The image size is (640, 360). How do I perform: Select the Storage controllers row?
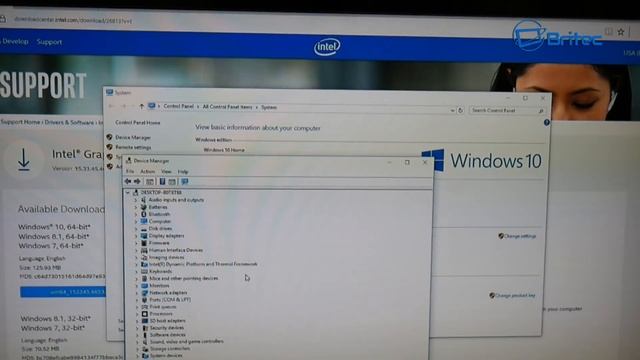(x=170, y=349)
